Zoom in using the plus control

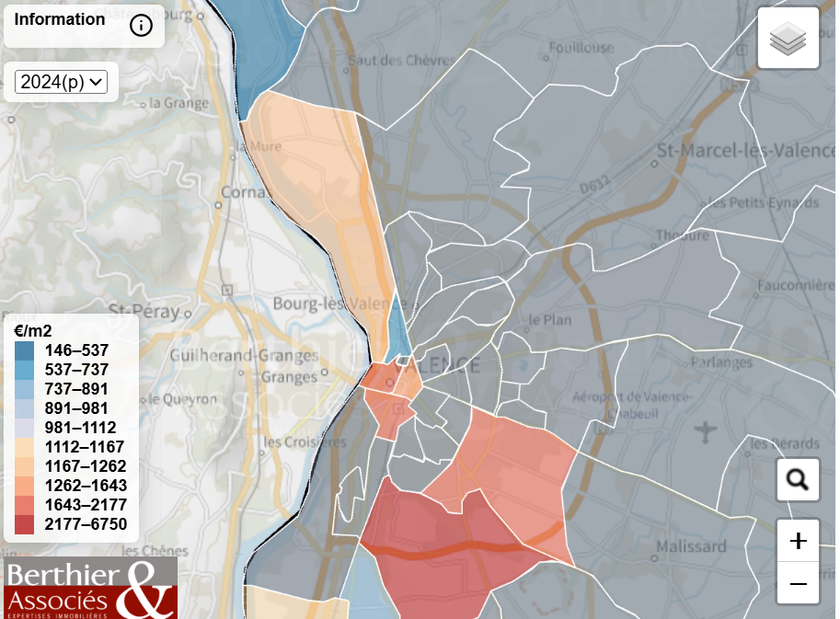point(799,540)
